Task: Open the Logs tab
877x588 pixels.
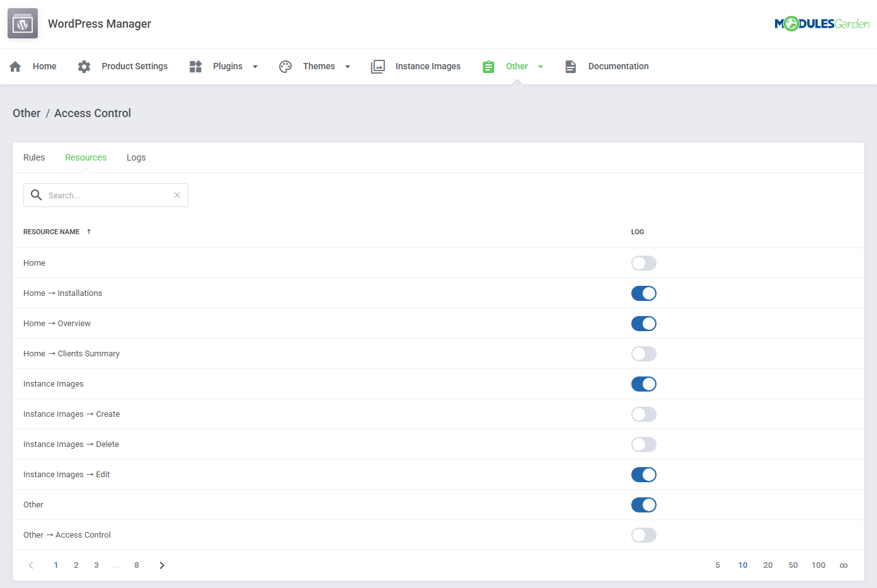Action: (x=136, y=157)
